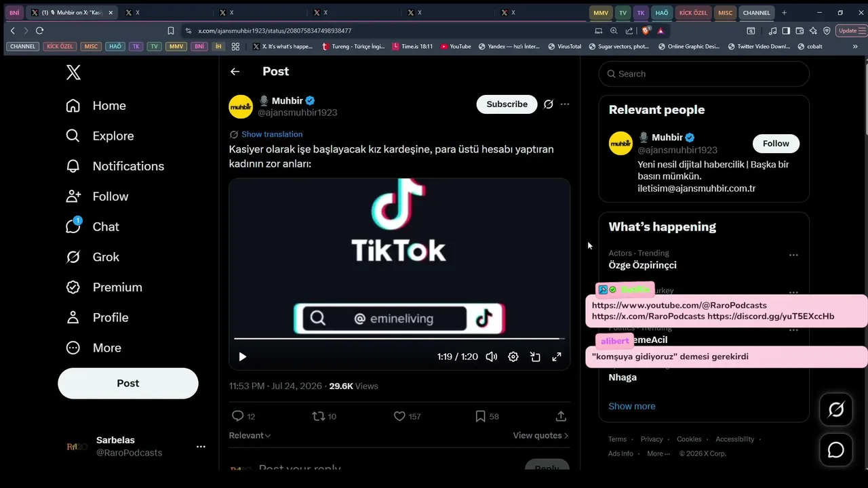Open the VirusTotal bookmark
The image size is (868, 488).
[x=564, y=47]
